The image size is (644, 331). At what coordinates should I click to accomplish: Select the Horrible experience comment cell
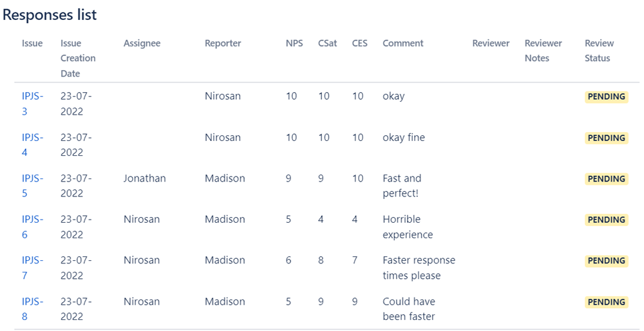[x=408, y=227]
